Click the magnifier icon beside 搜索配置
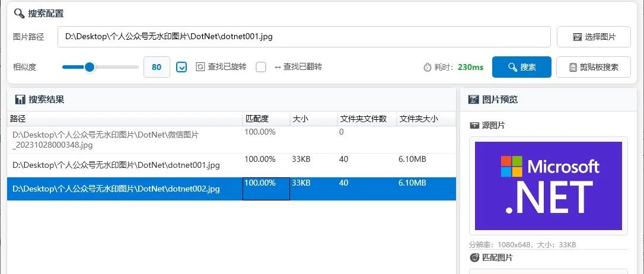Viewport: 644px width, 274px height. pyautogui.click(x=19, y=13)
